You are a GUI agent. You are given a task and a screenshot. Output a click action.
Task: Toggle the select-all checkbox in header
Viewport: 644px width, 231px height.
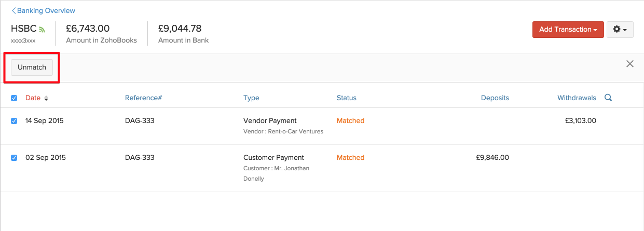pos(14,98)
